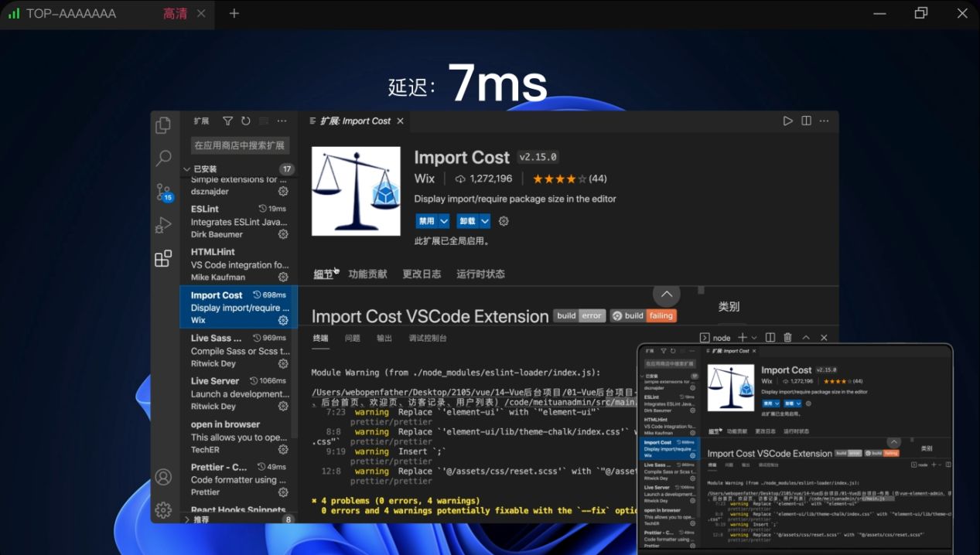Click the build failing badge
Screen dimensions: 980x555
click(x=644, y=315)
